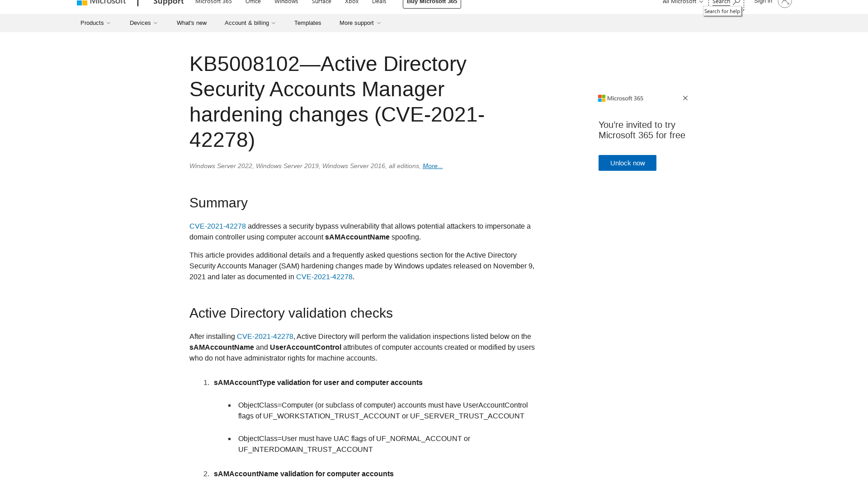Image resolution: width=868 pixels, height=488 pixels.
Task: Open the CVE-2021-42278 link in Summary's first paragraph
Action: [217, 226]
